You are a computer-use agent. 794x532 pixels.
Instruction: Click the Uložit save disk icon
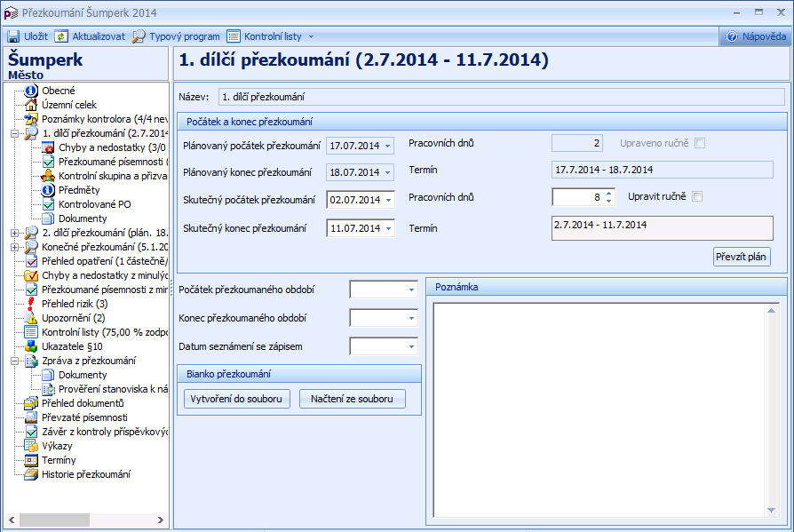coord(13,36)
